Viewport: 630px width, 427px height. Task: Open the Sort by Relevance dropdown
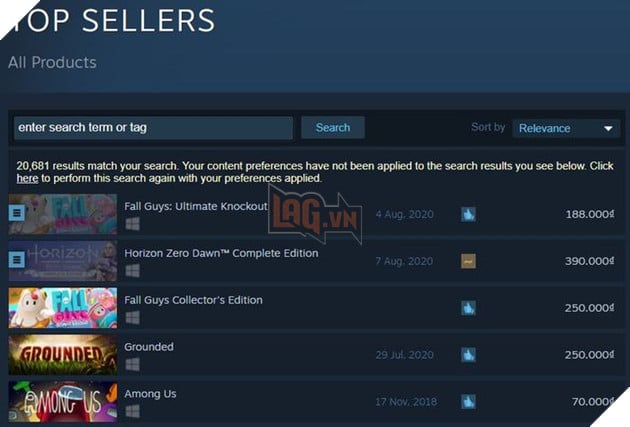click(566, 129)
